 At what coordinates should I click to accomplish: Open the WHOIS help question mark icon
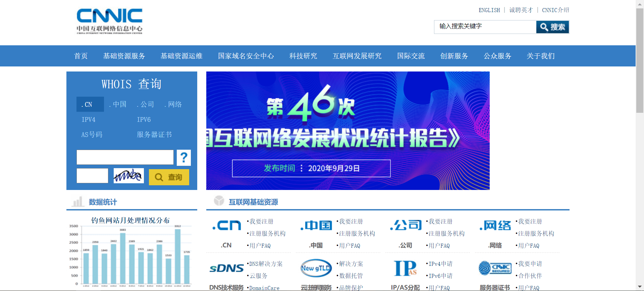[184, 157]
